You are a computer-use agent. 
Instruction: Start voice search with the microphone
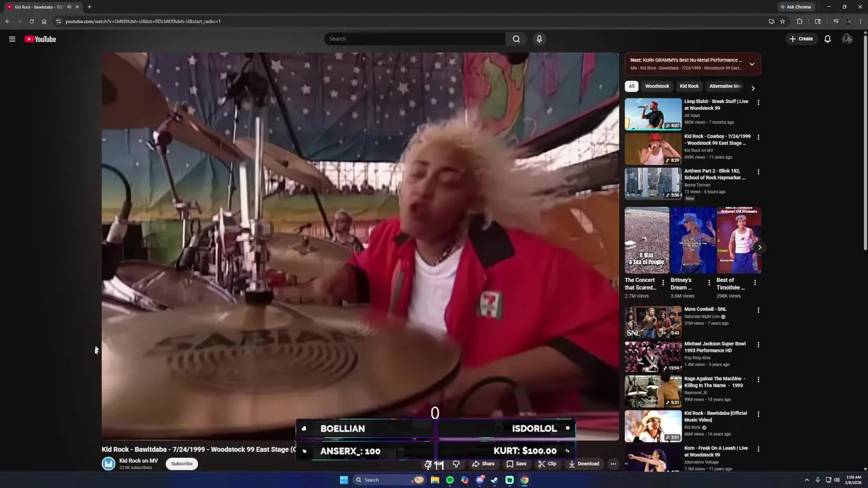tap(539, 39)
